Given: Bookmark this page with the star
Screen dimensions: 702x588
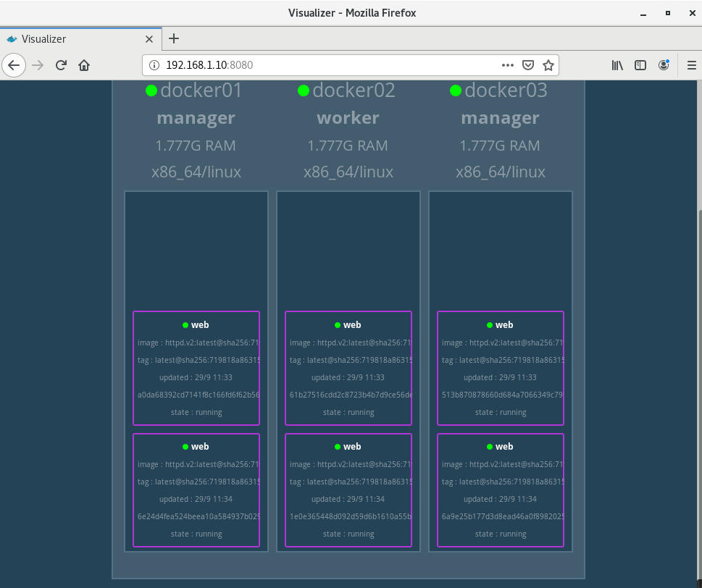Looking at the screenshot, I should coord(548,65).
